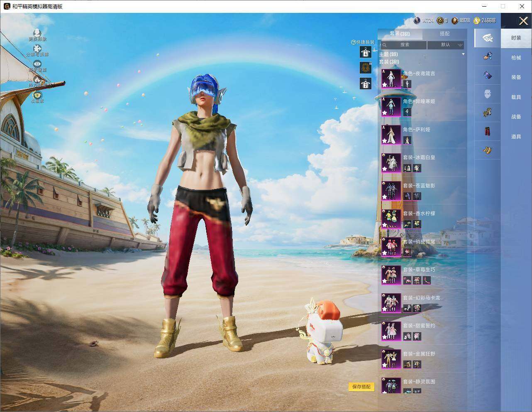Open the 枪械 firearms menu
The width and height of the screenshot is (532, 412).
point(516,58)
